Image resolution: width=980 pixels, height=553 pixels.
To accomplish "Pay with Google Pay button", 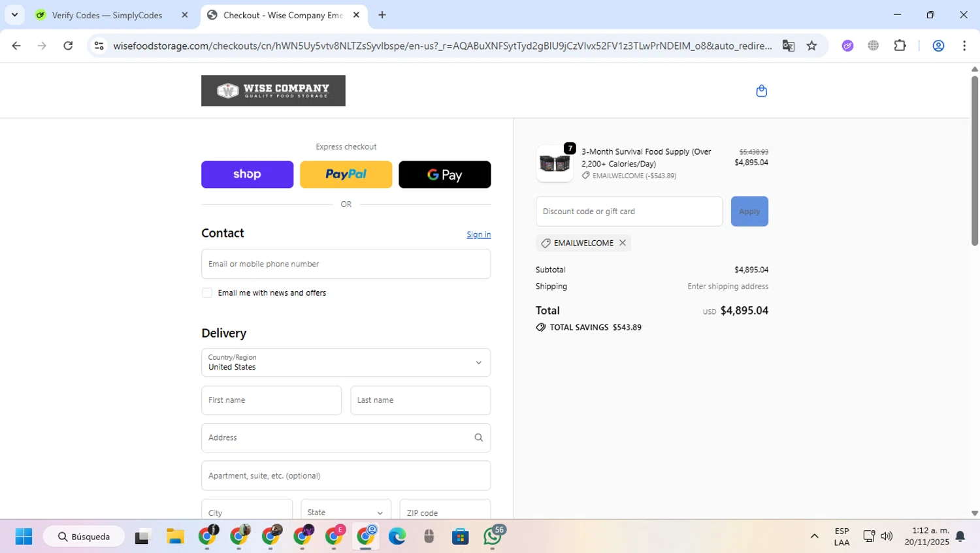I will point(444,174).
